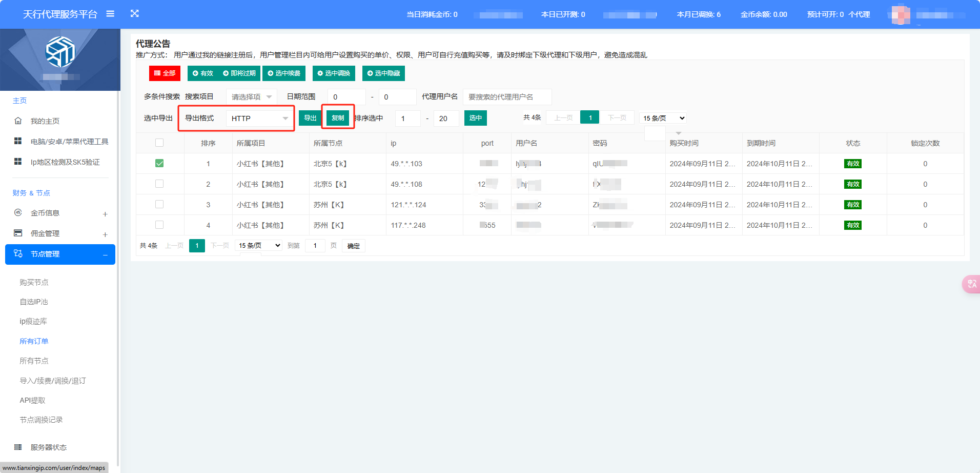Click the 金币余额: 0.00 header text
This screenshot has width=980, height=473.
click(x=764, y=14)
